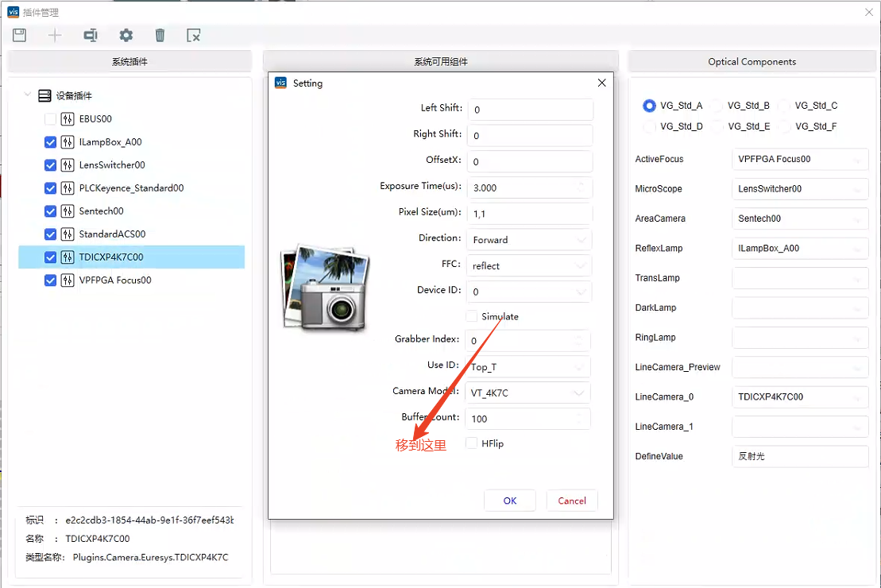Click the save icon in the toolbar

coord(20,35)
